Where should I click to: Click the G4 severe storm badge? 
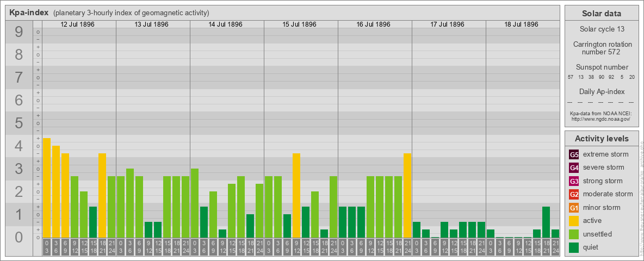pyautogui.click(x=574, y=167)
